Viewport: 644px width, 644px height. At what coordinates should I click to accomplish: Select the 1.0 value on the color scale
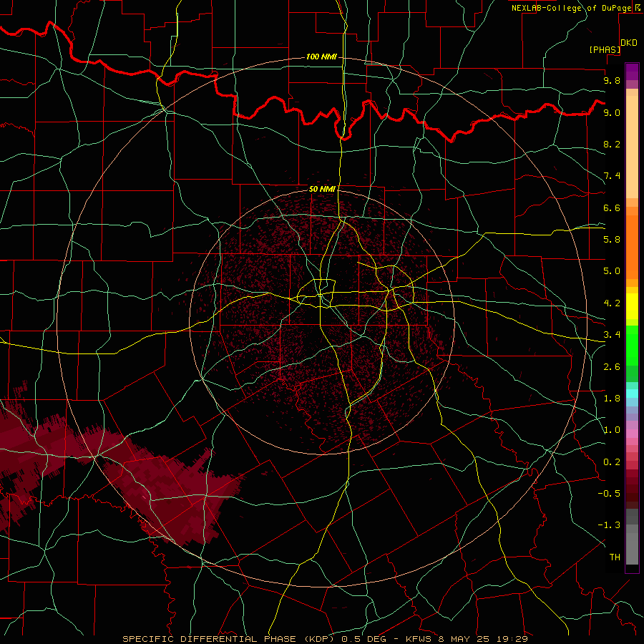(612, 430)
